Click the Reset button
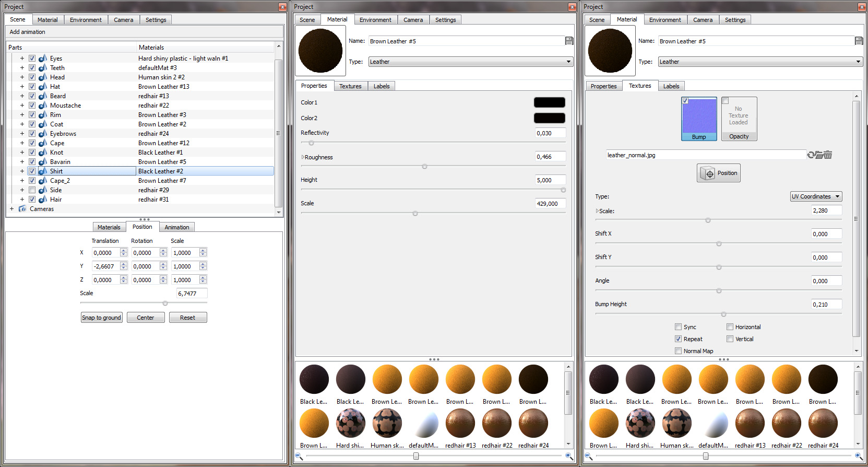The width and height of the screenshot is (868, 467). coord(188,318)
